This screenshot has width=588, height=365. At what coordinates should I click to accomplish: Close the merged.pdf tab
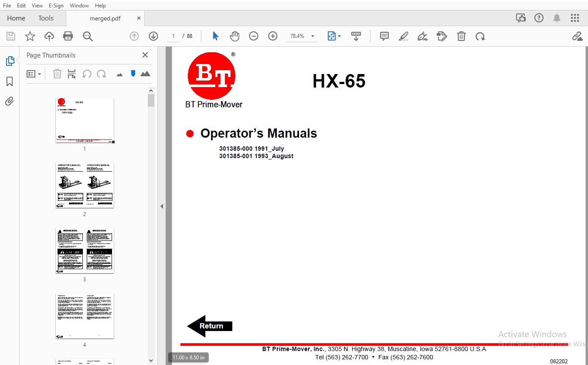coord(139,18)
